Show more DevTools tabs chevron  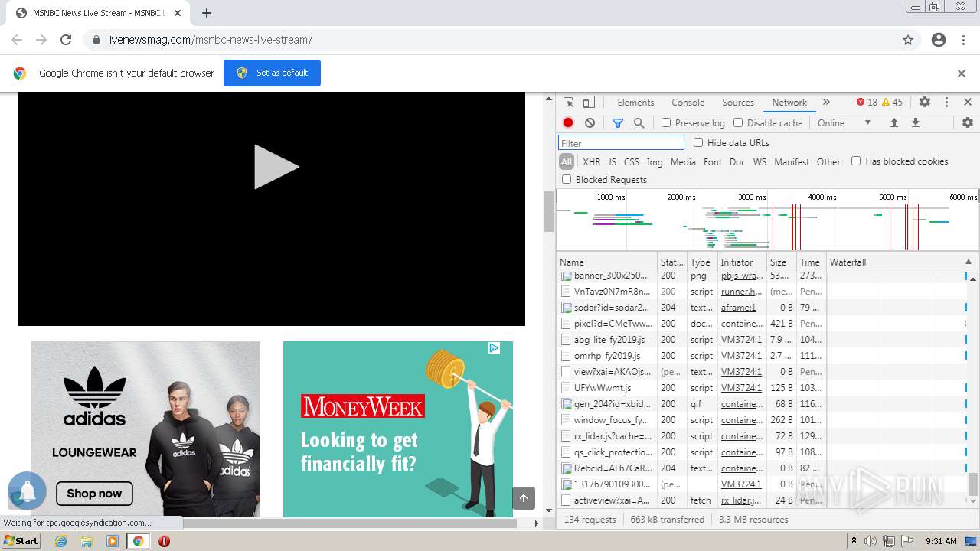pyautogui.click(x=826, y=102)
